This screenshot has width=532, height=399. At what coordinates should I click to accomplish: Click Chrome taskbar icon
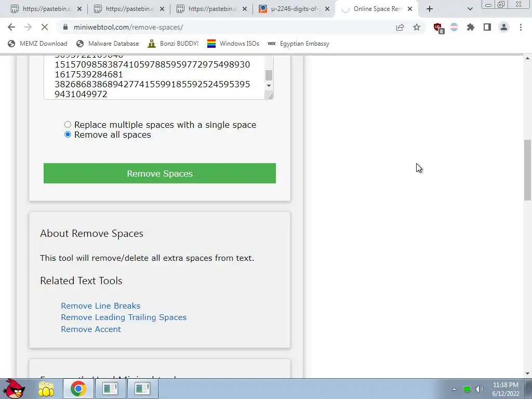78,389
